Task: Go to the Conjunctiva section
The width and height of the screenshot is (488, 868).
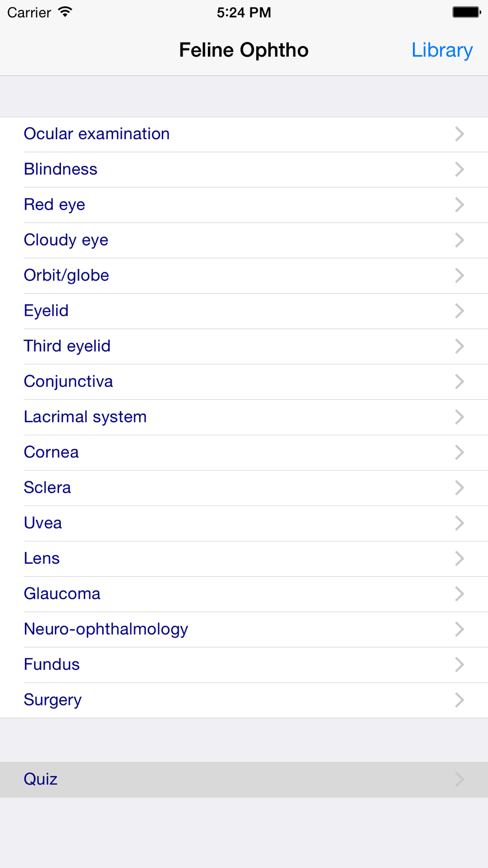Action: tap(244, 382)
